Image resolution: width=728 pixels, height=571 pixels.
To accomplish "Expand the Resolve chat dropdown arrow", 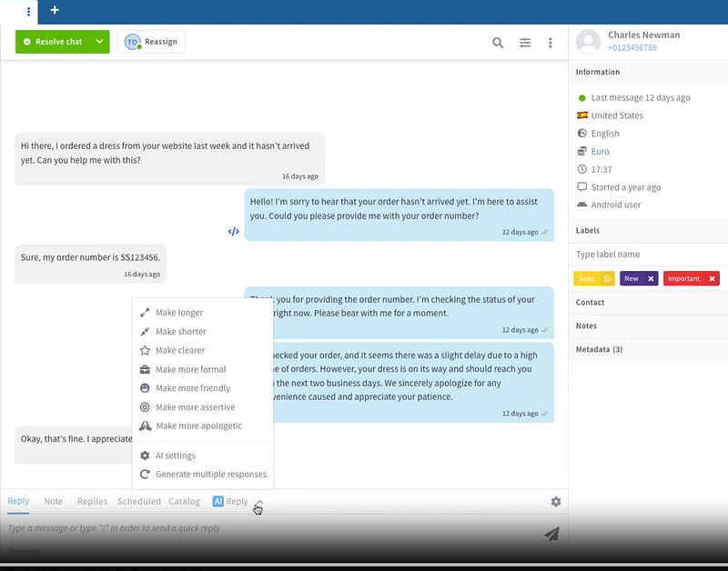I will (x=101, y=42).
